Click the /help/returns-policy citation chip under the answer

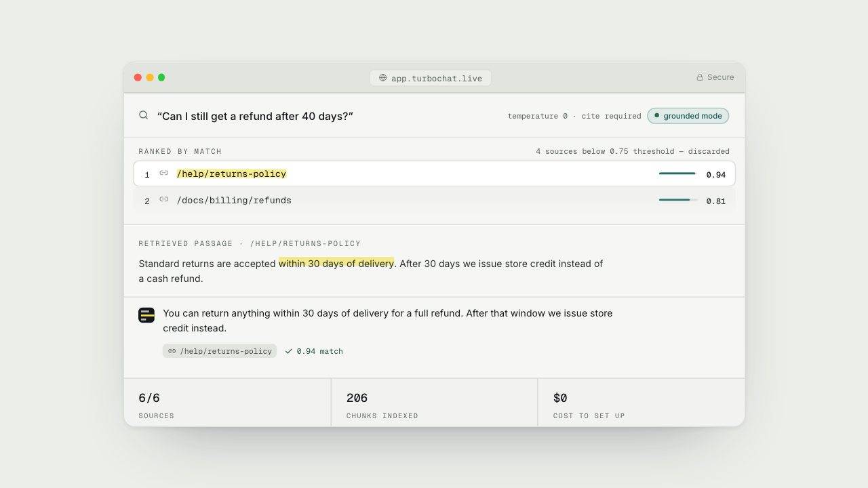tap(220, 351)
